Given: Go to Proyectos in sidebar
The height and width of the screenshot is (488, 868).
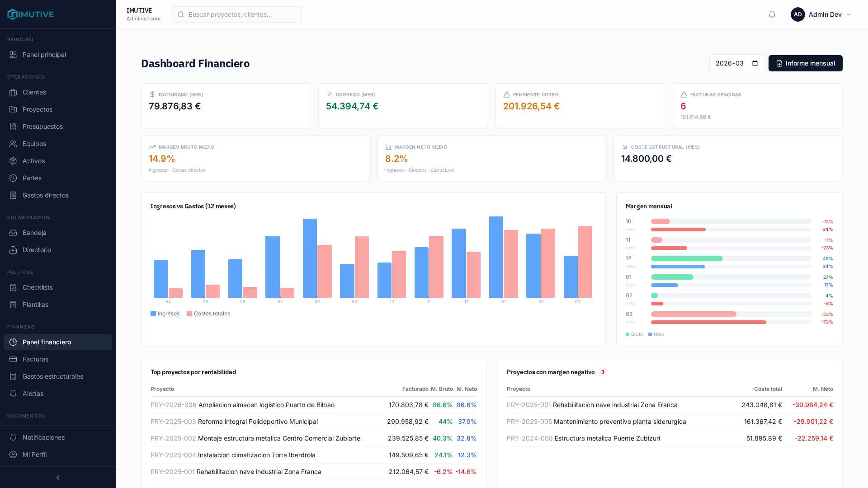Looking at the screenshot, I should click(x=38, y=109).
